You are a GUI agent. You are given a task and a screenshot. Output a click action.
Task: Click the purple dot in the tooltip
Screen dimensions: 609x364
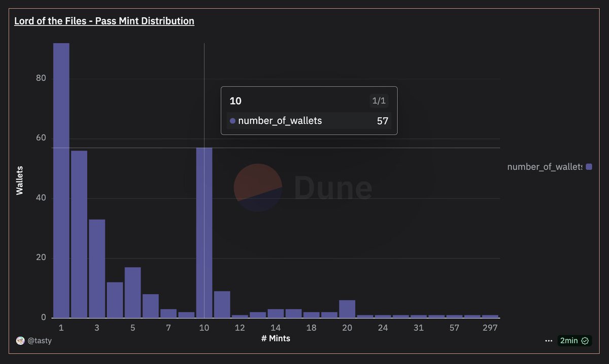231,121
